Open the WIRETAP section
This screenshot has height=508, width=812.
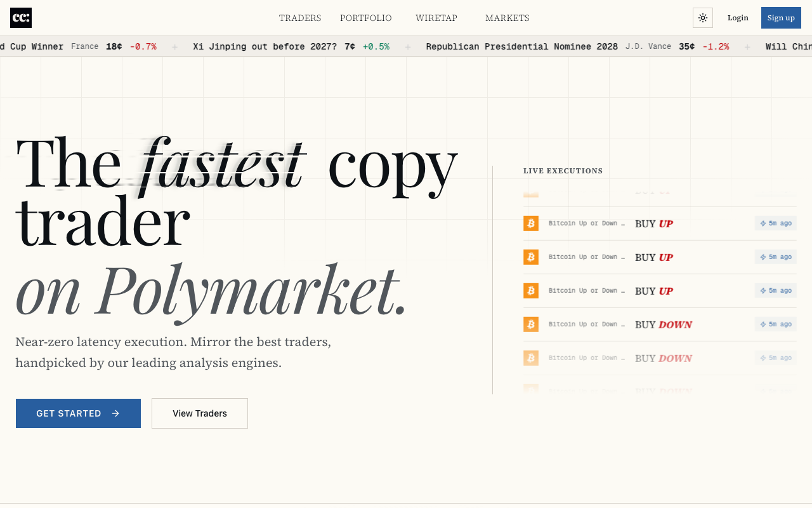(x=436, y=18)
